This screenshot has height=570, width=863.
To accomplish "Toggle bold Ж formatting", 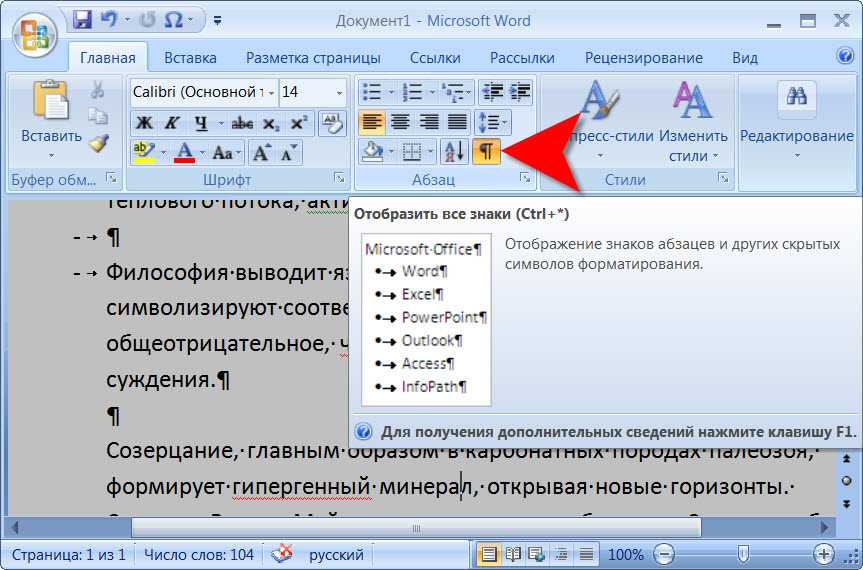I will 144,123.
